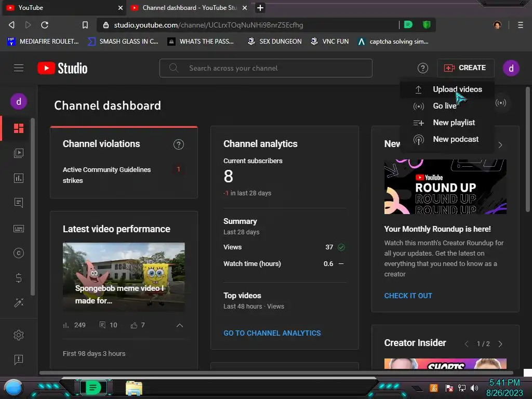
Task: Click the page vertical scrollbar
Action: coord(527,149)
